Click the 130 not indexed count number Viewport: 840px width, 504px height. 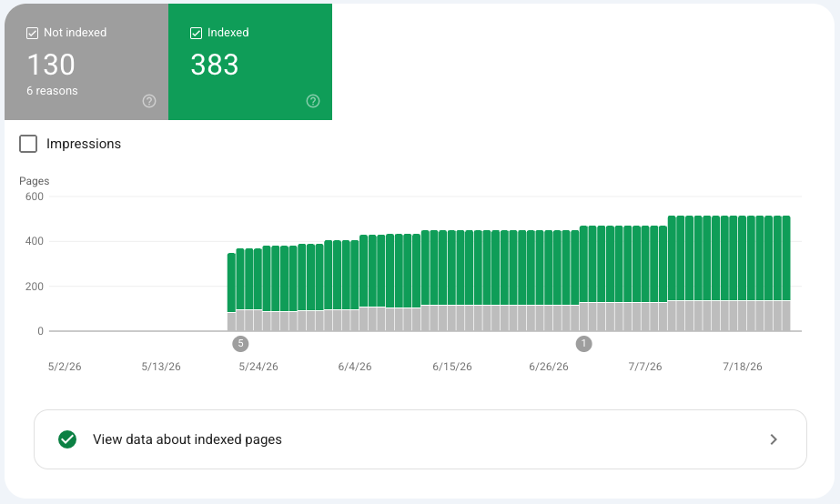tap(51, 65)
